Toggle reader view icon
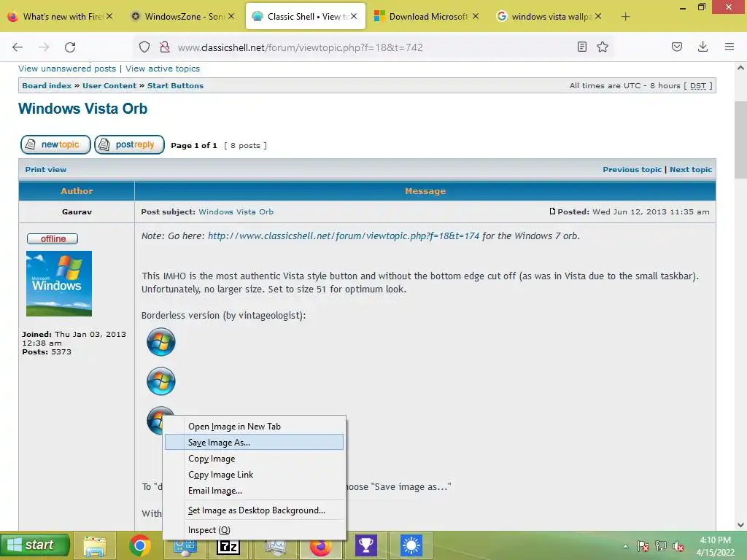The width and height of the screenshot is (747, 560). [x=581, y=47]
